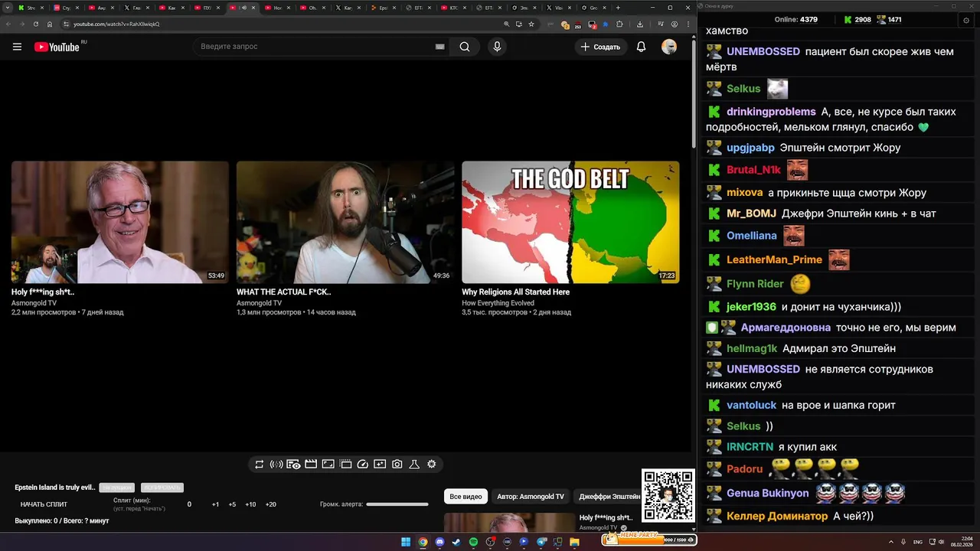Take a screenshot with camera icon
The width and height of the screenshot is (980, 551).
coord(397,465)
